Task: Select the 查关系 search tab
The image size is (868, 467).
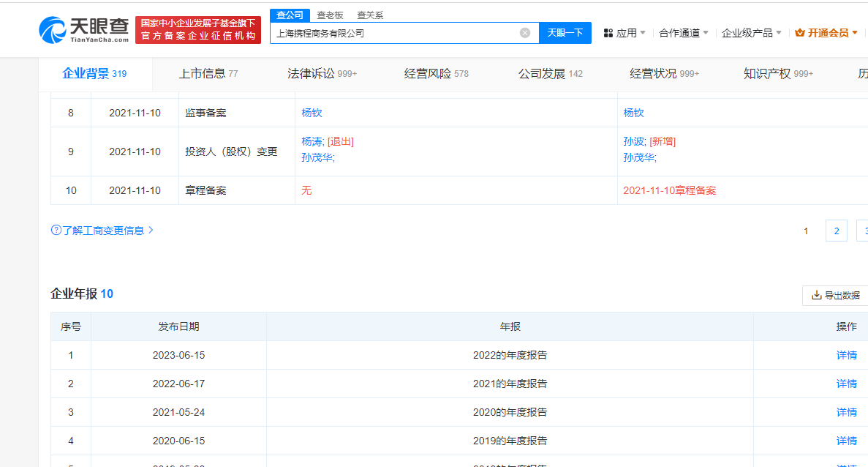Action: [x=370, y=15]
